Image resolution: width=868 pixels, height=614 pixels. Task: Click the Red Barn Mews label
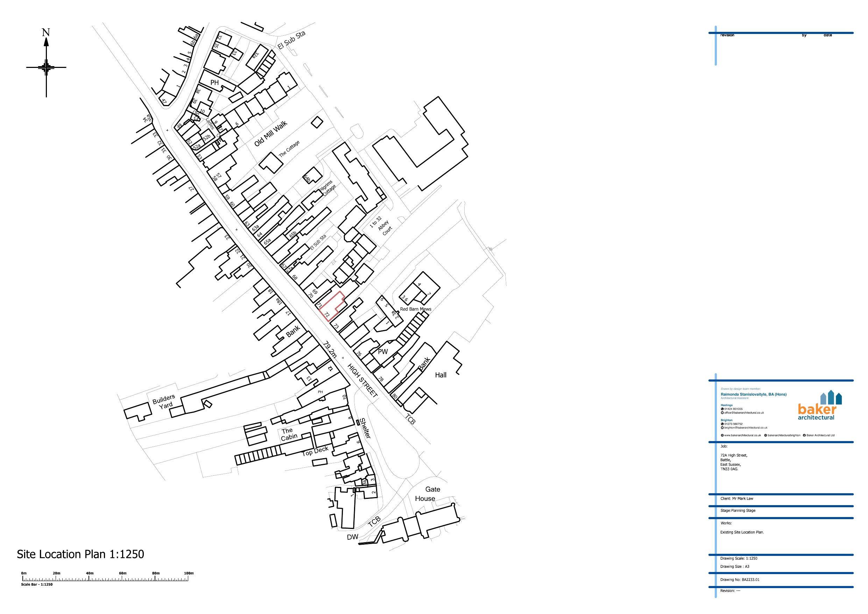tap(416, 309)
